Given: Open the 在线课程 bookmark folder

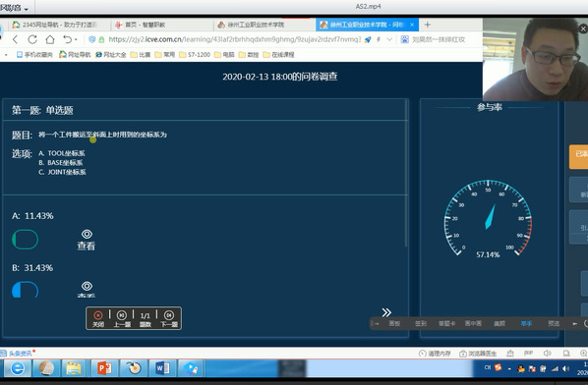Looking at the screenshot, I should 278,55.
